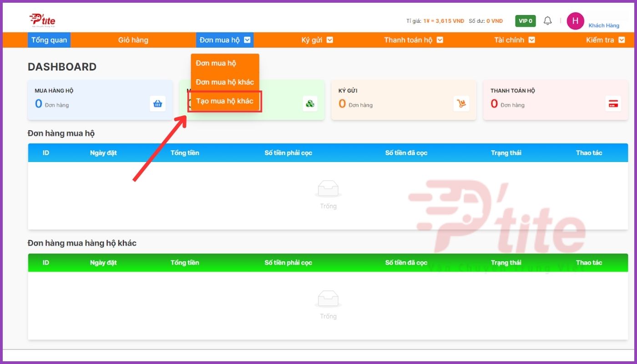Click Số tiền phải cọc header in green table

(x=288, y=263)
